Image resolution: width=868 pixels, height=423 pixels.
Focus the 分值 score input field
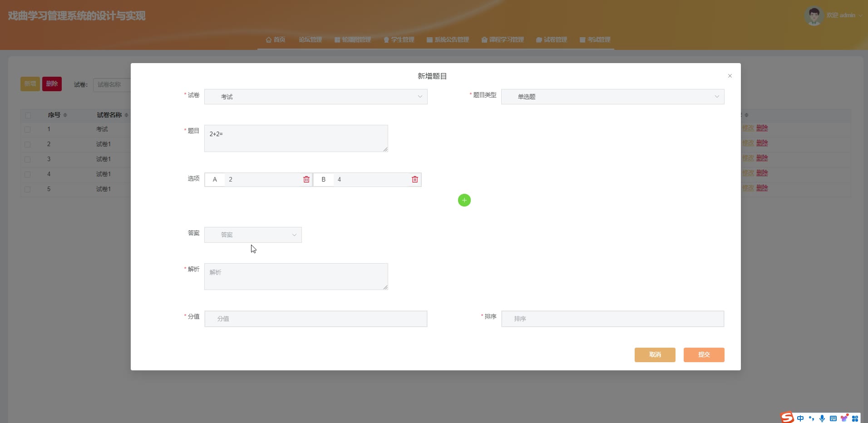tap(316, 319)
